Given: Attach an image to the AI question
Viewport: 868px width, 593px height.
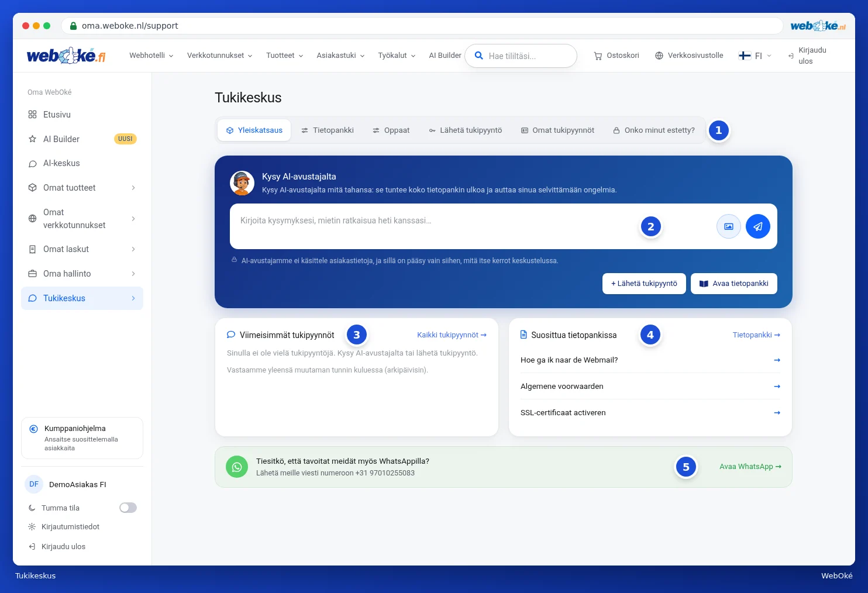Looking at the screenshot, I should point(729,226).
